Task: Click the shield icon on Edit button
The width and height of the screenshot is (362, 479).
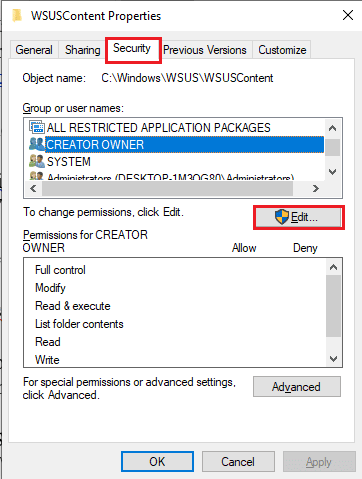Action: 282,217
